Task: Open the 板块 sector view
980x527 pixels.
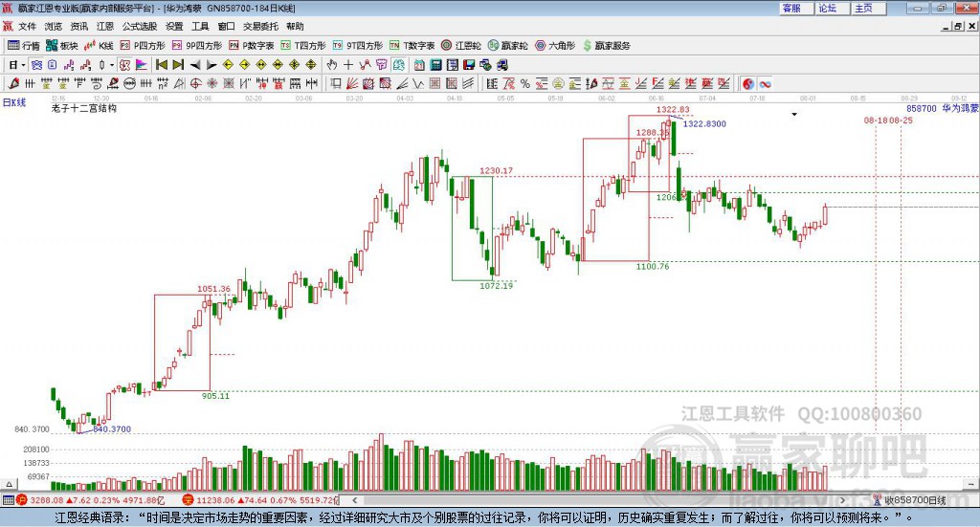Action: (x=62, y=46)
